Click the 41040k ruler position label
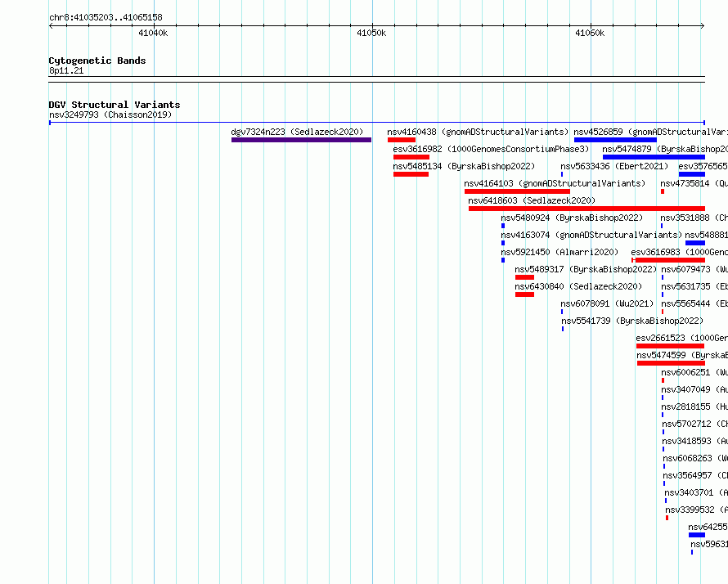Image resolution: width=728 pixels, height=584 pixels. (x=153, y=33)
